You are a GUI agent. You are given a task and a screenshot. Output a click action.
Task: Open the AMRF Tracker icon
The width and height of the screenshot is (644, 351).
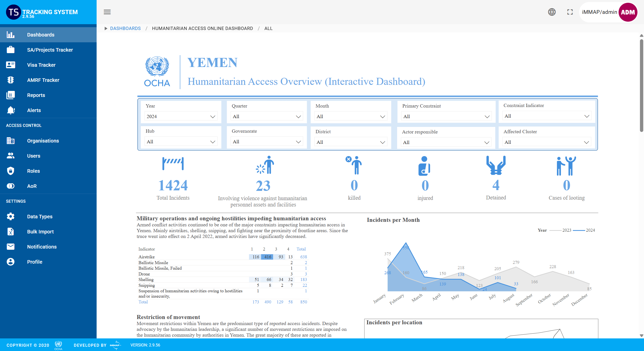pos(10,80)
